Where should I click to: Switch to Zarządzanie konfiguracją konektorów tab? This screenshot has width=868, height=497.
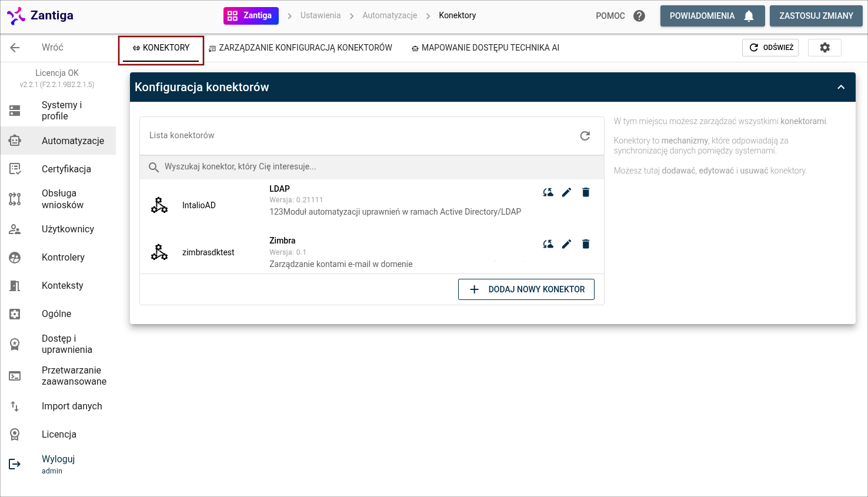click(x=301, y=48)
